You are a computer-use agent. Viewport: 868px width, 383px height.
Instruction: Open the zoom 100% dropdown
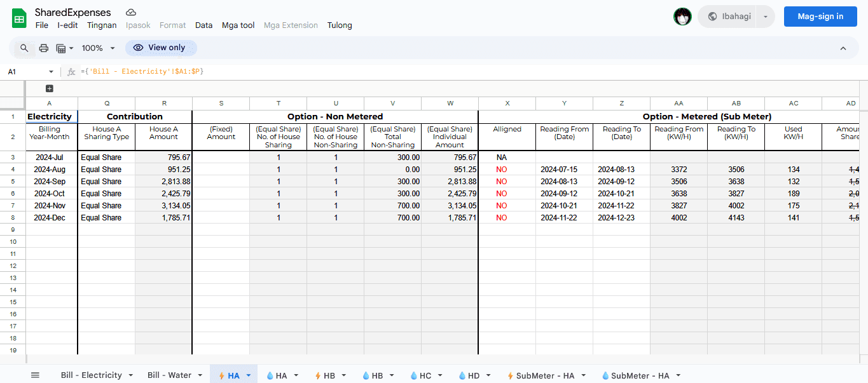[98, 48]
